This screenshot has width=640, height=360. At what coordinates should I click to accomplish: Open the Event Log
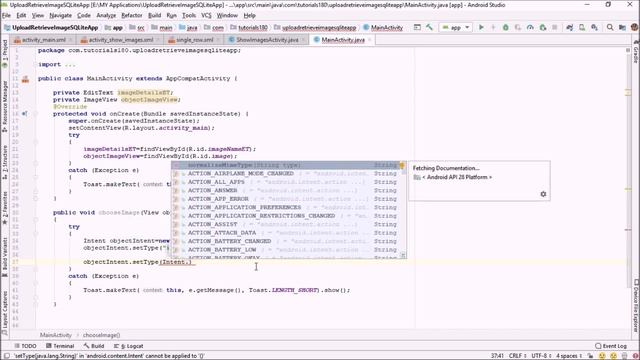point(611,346)
